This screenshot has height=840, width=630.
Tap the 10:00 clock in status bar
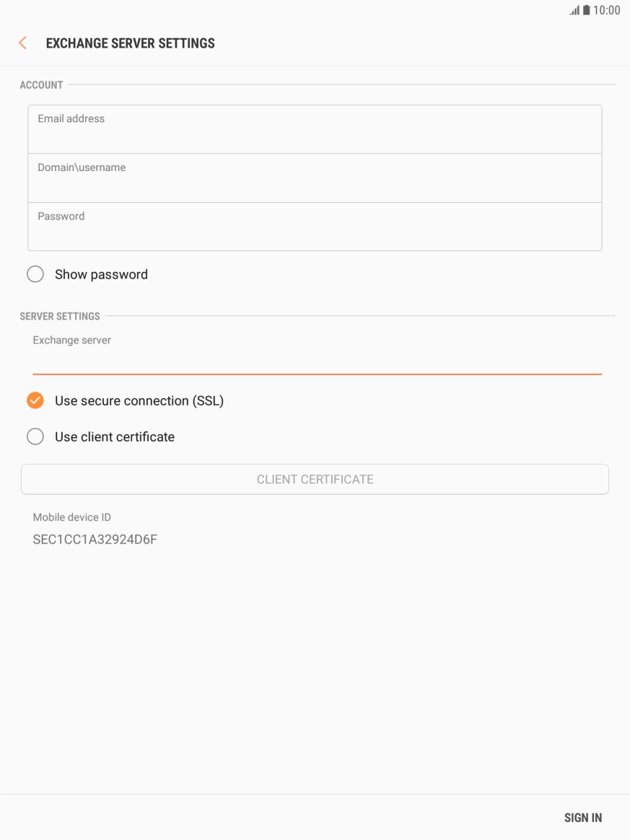tap(606, 11)
